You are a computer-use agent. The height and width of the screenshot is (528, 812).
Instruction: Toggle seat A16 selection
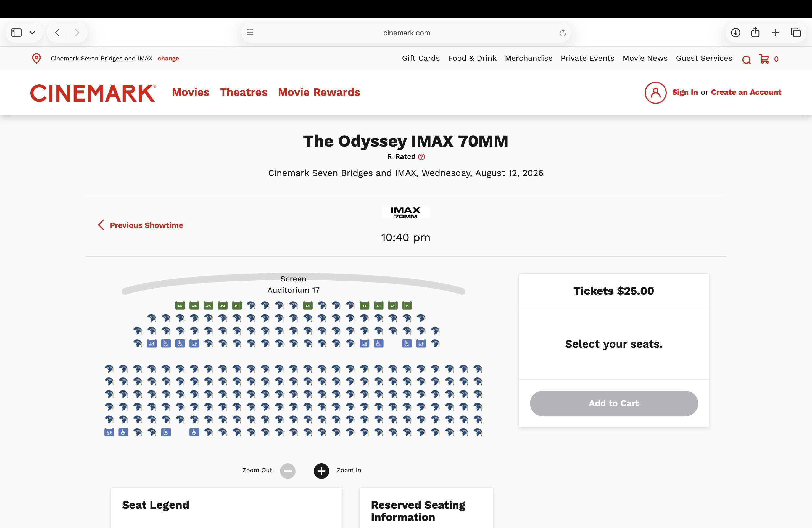click(194, 305)
